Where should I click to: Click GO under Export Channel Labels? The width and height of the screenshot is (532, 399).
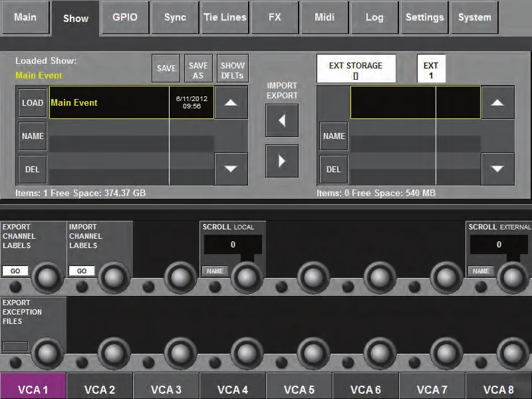(x=15, y=271)
